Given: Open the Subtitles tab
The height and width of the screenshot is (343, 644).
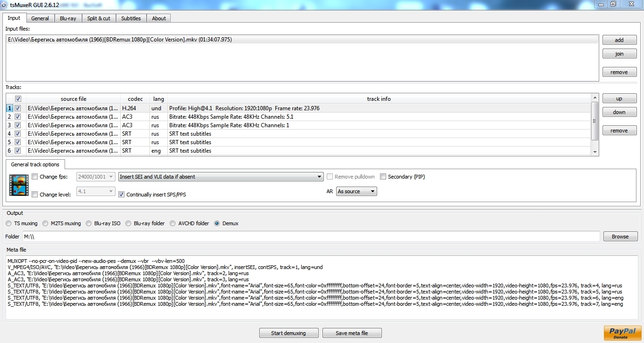Looking at the screenshot, I should (131, 18).
